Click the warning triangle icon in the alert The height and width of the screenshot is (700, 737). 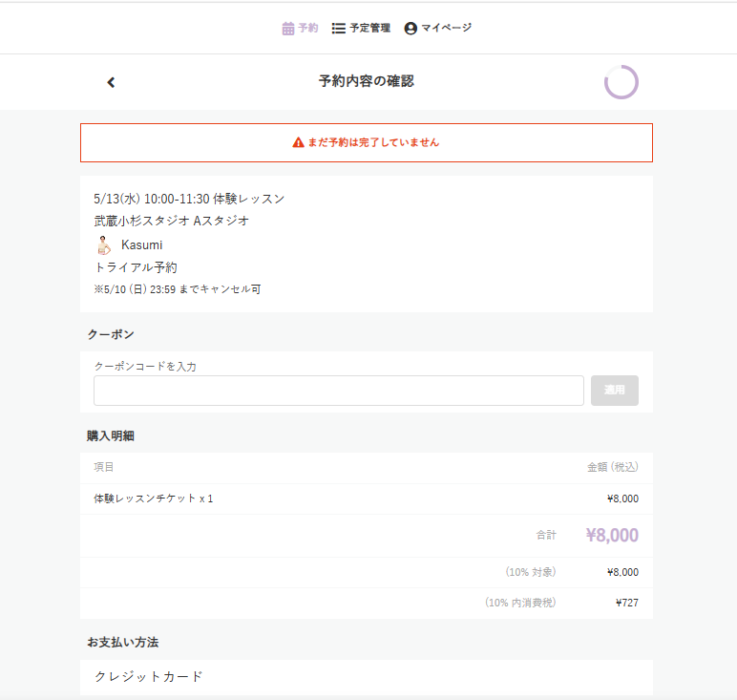click(x=298, y=142)
